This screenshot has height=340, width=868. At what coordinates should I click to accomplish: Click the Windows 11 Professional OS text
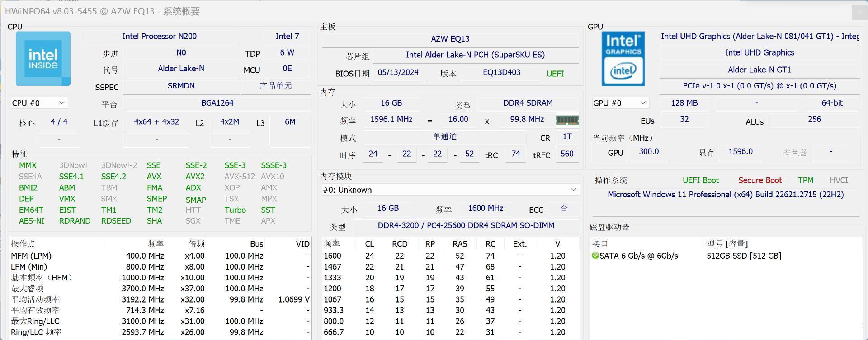(x=725, y=195)
